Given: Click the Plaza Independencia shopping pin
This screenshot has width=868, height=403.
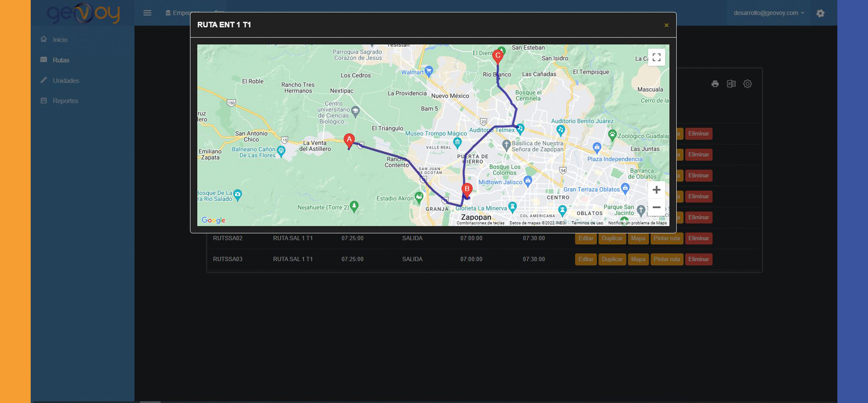Looking at the screenshot, I should pyautogui.click(x=597, y=147).
